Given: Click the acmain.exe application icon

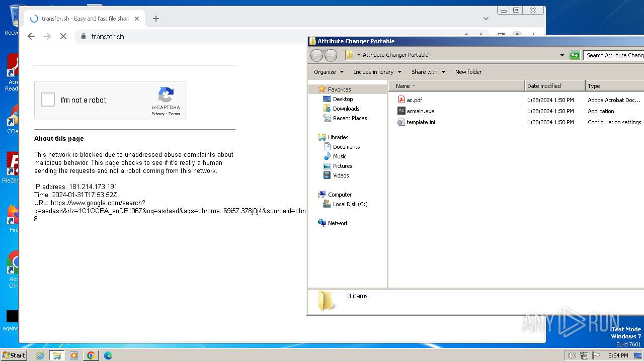Looking at the screenshot, I should [401, 111].
